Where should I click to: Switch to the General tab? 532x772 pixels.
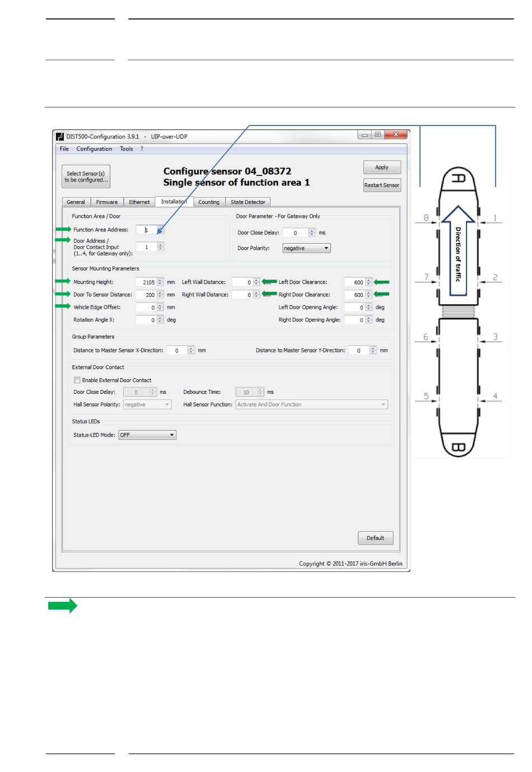(x=76, y=202)
